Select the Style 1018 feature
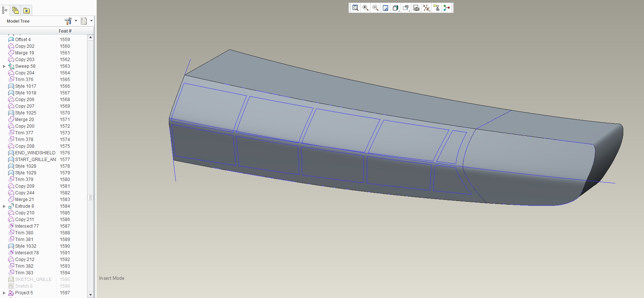Image resolution: width=644 pixels, height=298 pixels. [x=26, y=93]
